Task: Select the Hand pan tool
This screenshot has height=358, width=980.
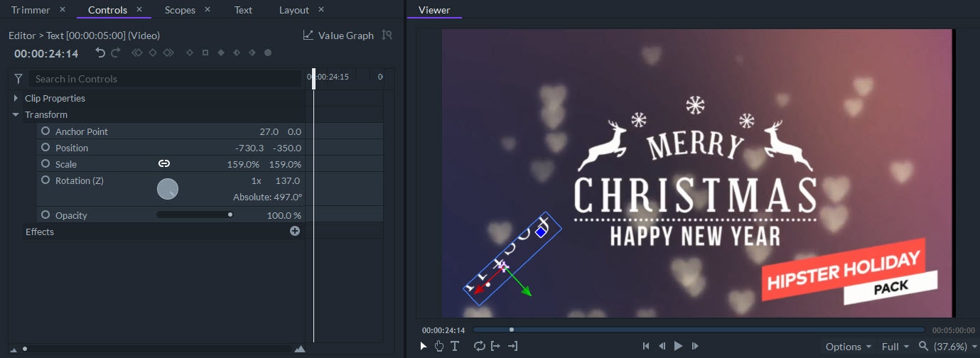Action: pos(438,346)
